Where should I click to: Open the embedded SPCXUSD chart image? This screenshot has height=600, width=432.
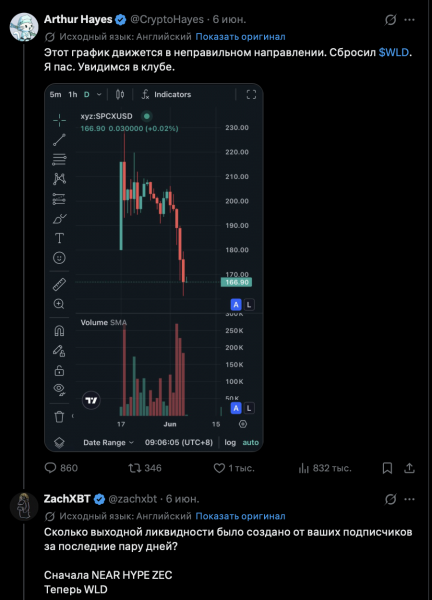coord(154,267)
